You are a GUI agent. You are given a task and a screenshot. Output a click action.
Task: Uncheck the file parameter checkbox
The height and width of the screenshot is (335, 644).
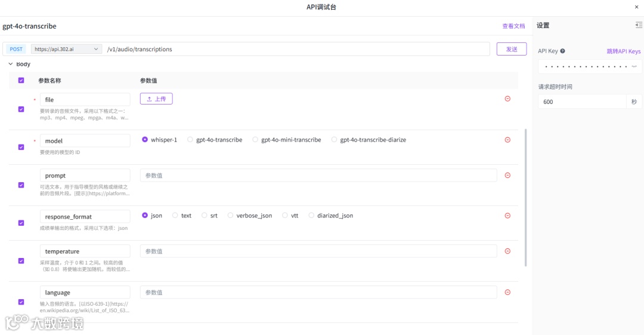(x=21, y=109)
